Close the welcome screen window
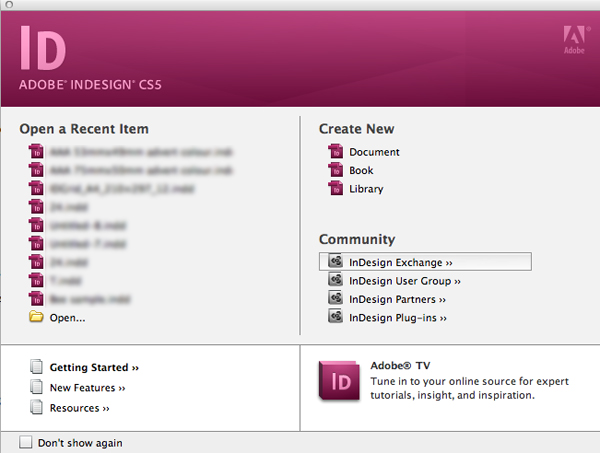600x453 pixels. 7,4
